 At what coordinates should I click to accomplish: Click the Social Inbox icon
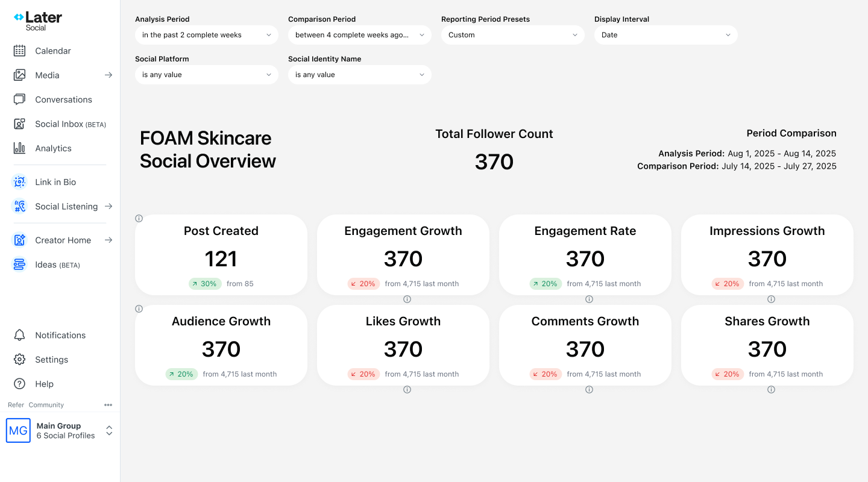pos(19,124)
